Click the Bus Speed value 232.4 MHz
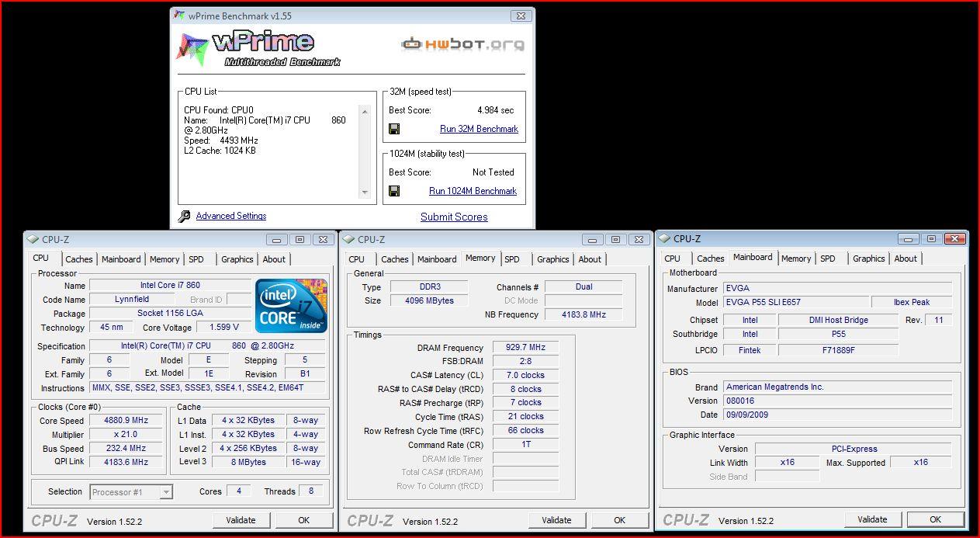 pyautogui.click(x=126, y=448)
